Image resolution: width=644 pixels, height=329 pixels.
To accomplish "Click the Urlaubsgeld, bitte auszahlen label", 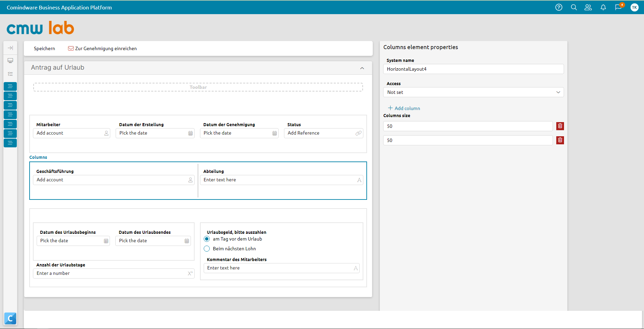I will (237, 232).
